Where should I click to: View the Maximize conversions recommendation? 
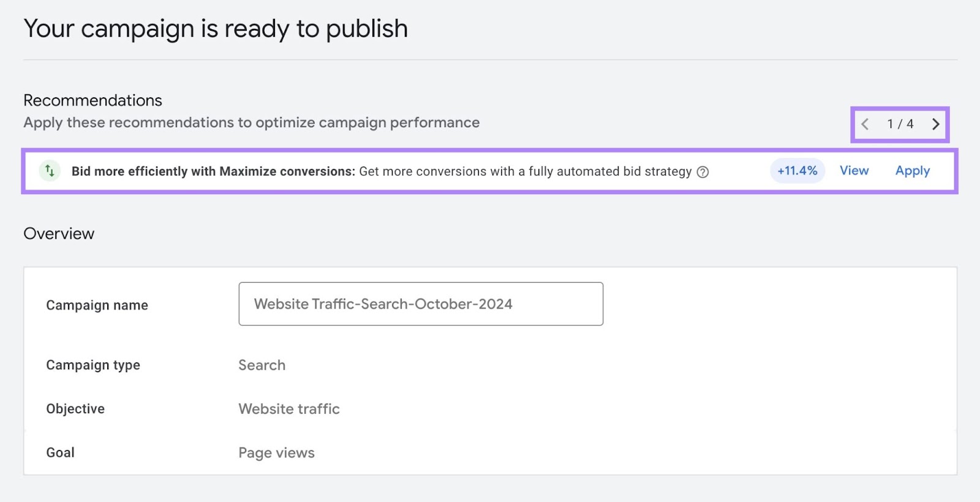[x=854, y=171]
